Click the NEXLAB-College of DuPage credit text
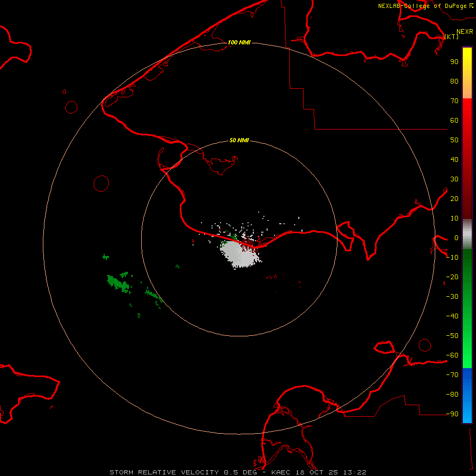 426,6
